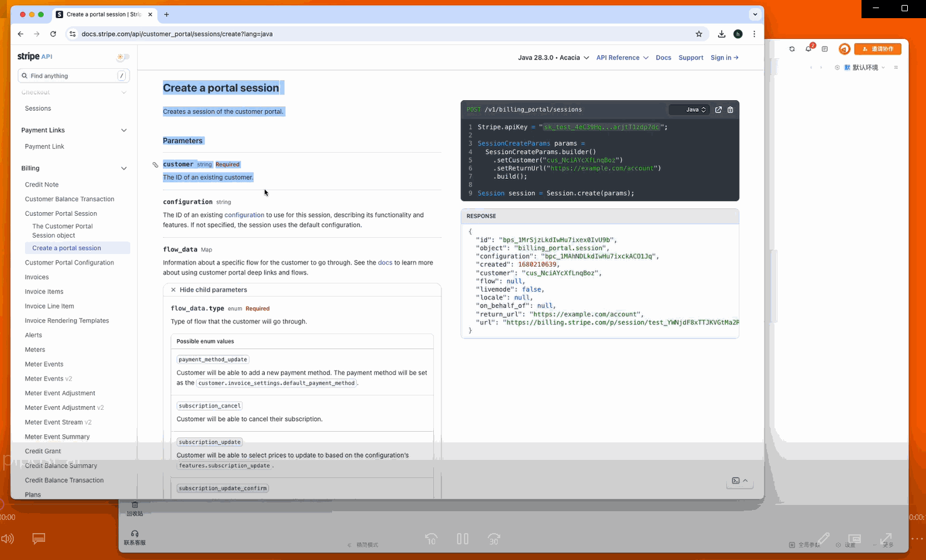
Task: Click the orange avatar in background app
Action: pyautogui.click(x=844, y=49)
